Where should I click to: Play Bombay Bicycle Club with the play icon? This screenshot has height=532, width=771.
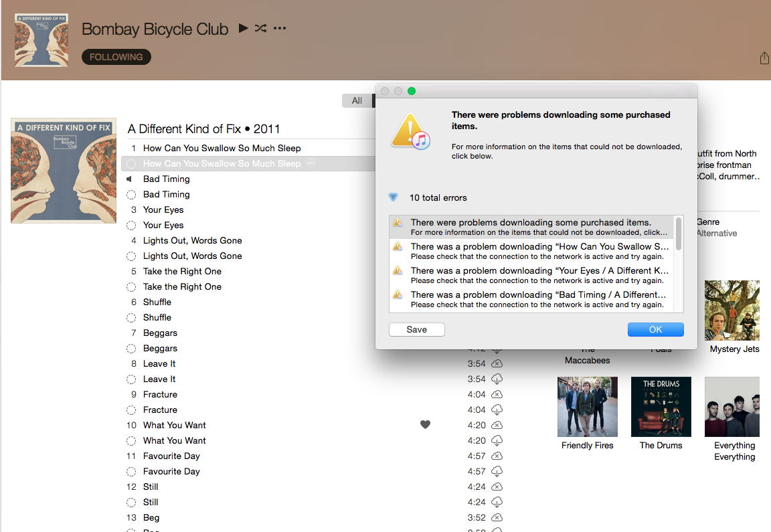point(243,28)
